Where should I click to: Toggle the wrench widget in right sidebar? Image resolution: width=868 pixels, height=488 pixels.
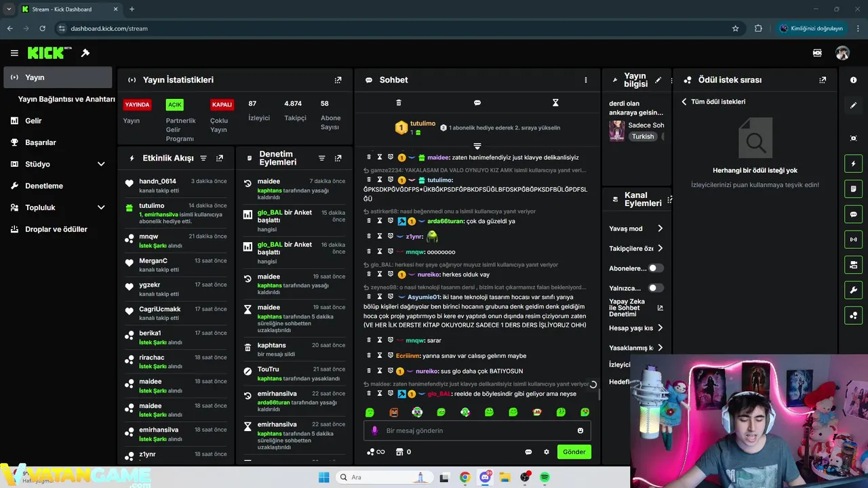853,290
